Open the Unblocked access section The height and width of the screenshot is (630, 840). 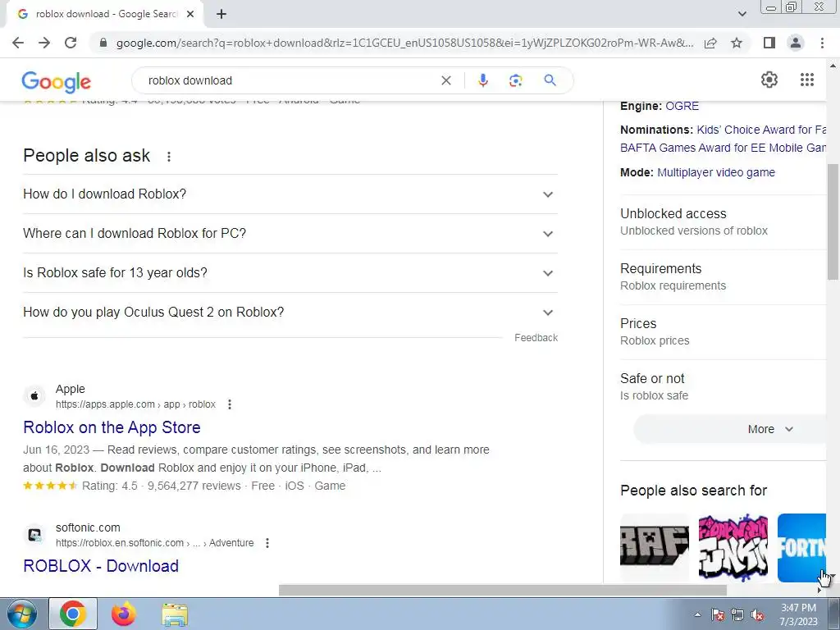pos(724,221)
